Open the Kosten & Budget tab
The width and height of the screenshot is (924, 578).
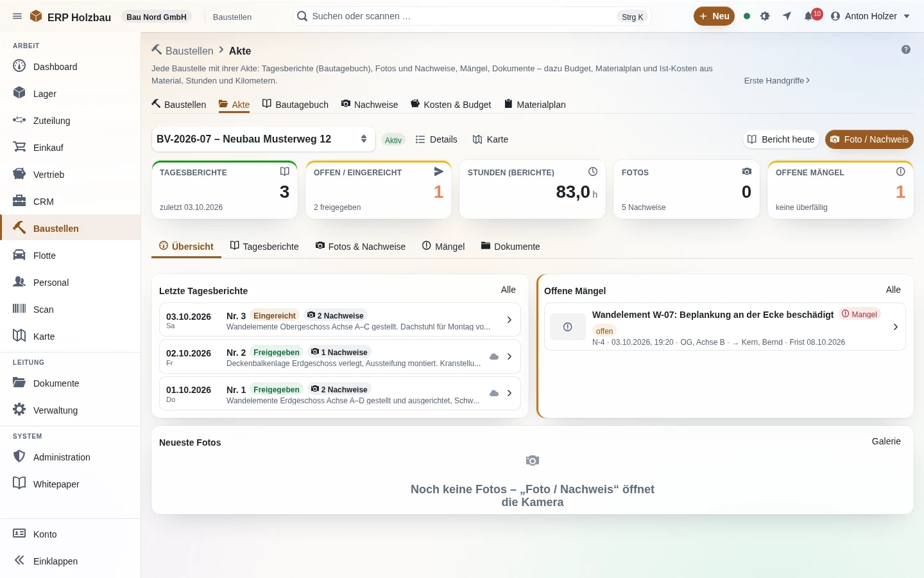click(450, 105)
